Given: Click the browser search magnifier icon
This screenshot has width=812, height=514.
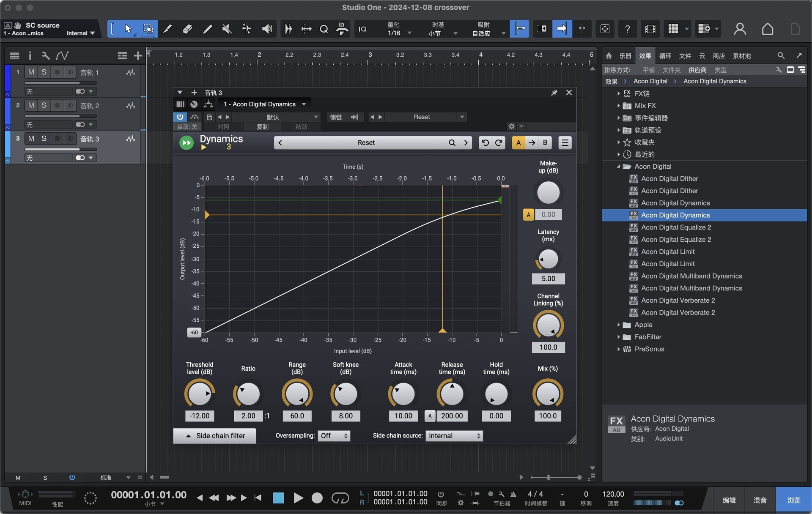Looking at the screenshot, I should (x=781, y=55).
